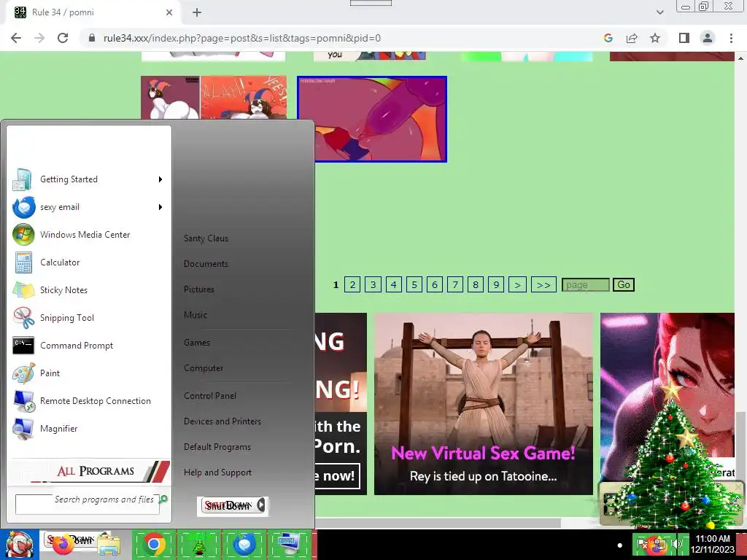Open the Santy Claus user folder
This screenshot has width=747, height=560.
(x=206, y=238)
